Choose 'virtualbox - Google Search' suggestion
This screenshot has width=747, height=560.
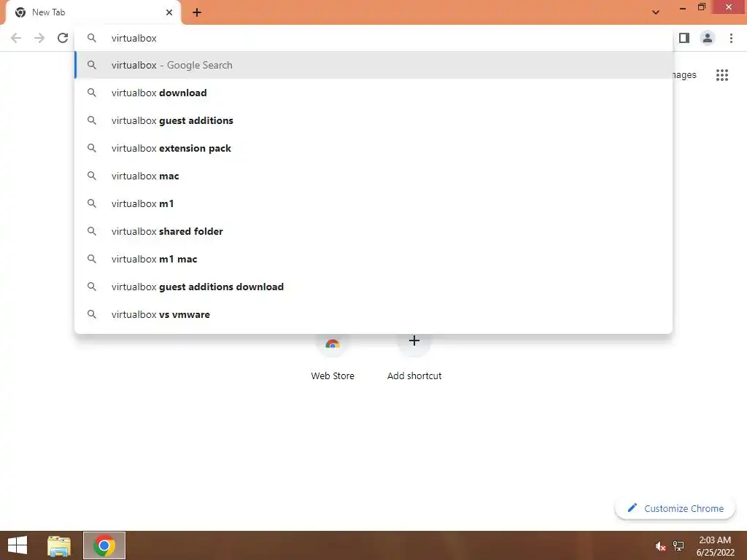coord(373,65)
